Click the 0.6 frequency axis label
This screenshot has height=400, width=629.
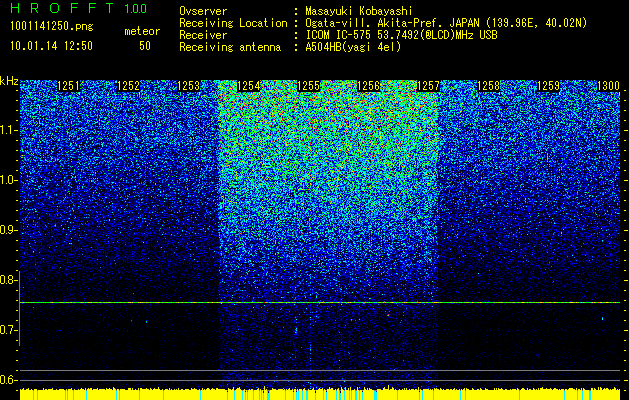coord(7,380)
